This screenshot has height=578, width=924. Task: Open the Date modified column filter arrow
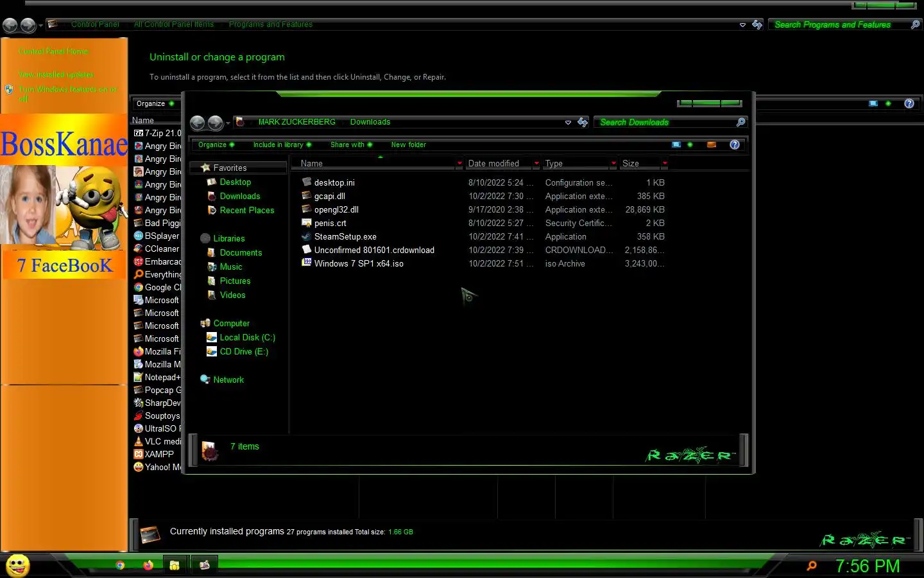coord(536,164)
